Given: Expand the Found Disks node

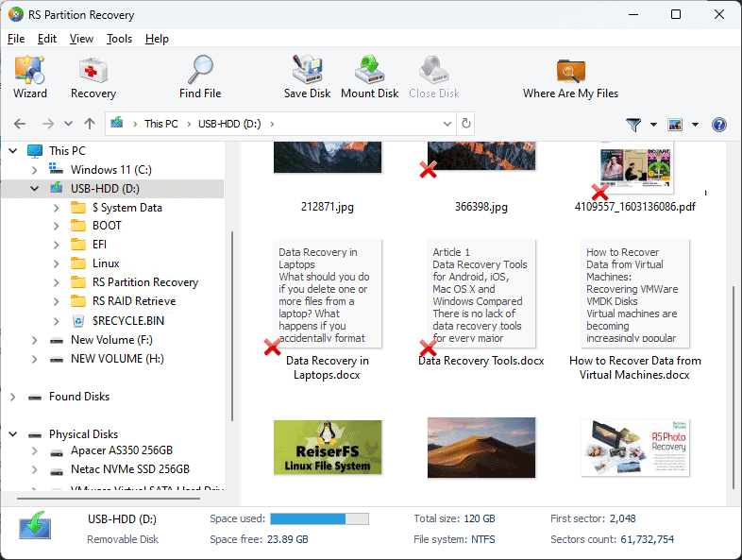Looking at the screenshot, I should click(x=13, y=397).
